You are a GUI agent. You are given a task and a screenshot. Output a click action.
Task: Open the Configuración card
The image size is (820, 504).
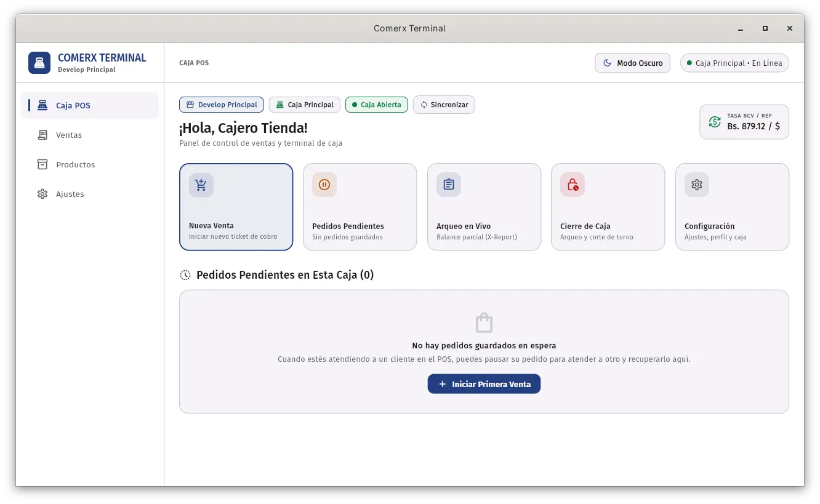733,207
